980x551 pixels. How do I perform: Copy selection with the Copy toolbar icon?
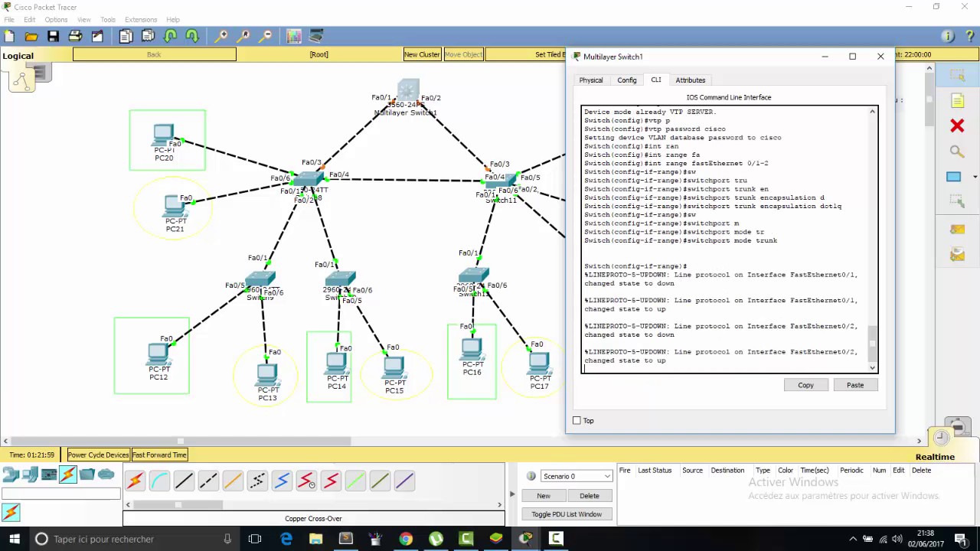(126, 36)
